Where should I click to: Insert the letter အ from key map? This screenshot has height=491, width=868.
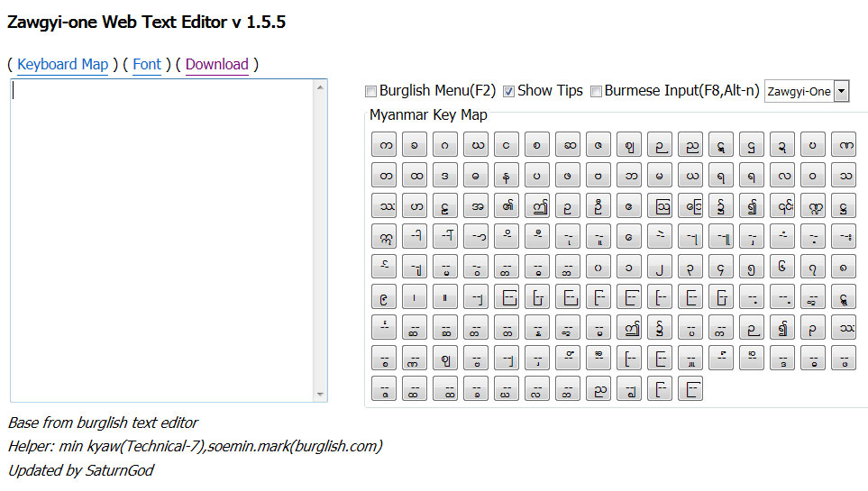click(476, 206)
